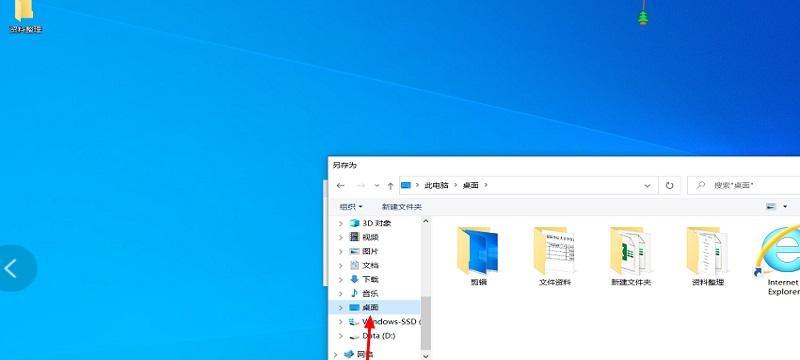Expand the Data (D:) tree node
800x360 pixels.
[x=341, y=336]
